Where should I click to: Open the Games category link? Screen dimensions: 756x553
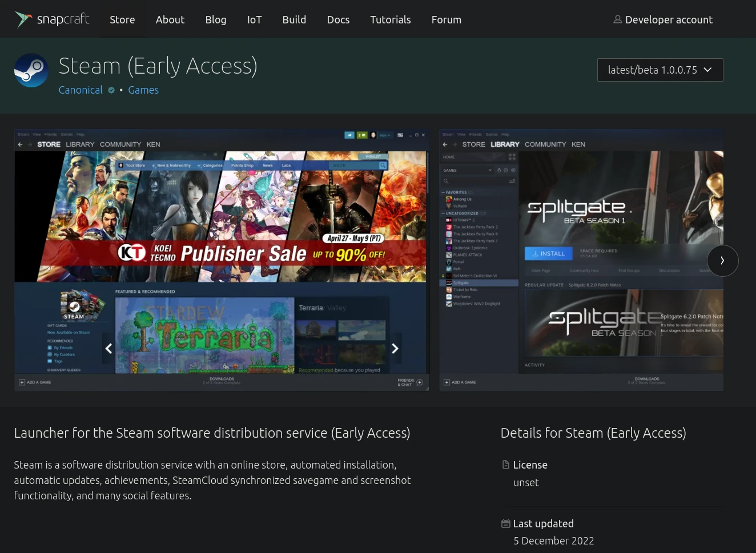pyautogui.click(x=143, y=90)
